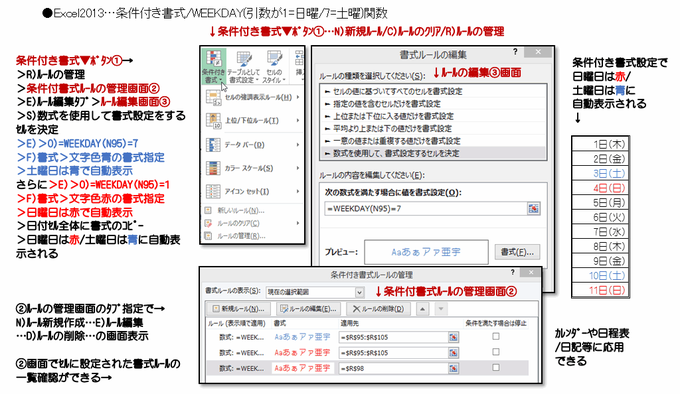Move rule up with the up-arrow button
The width and height of the screenshot is (680, 394).
422,309
